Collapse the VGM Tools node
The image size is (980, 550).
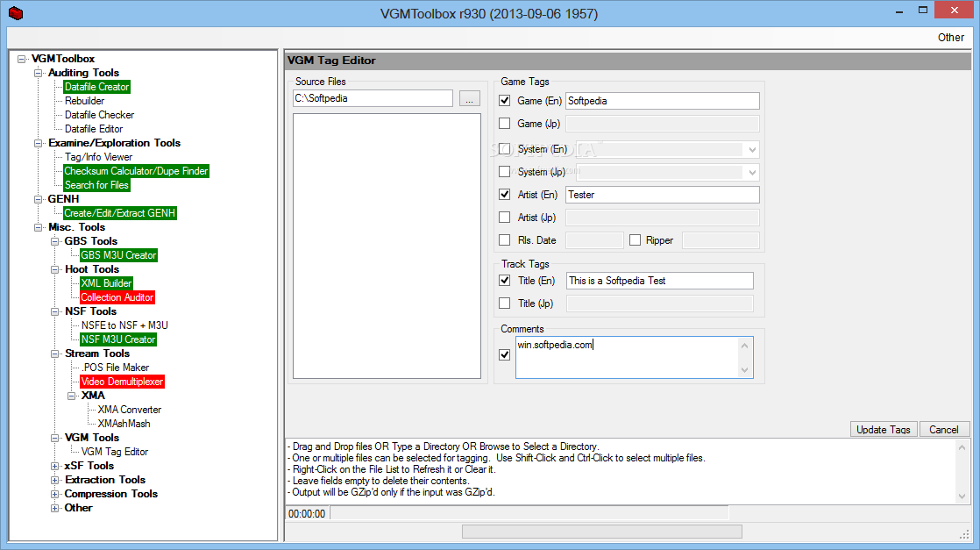(55, 438)
